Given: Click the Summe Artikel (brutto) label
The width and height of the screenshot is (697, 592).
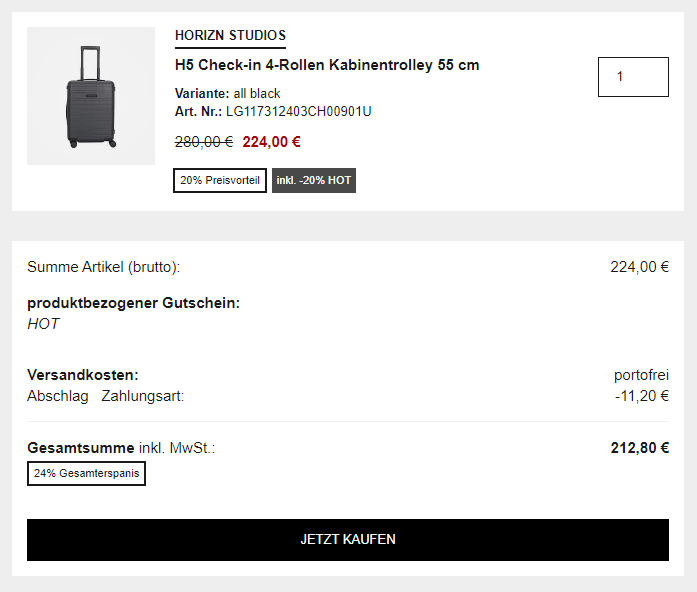Looking at the screenshot, I should [x=103, y=267].
